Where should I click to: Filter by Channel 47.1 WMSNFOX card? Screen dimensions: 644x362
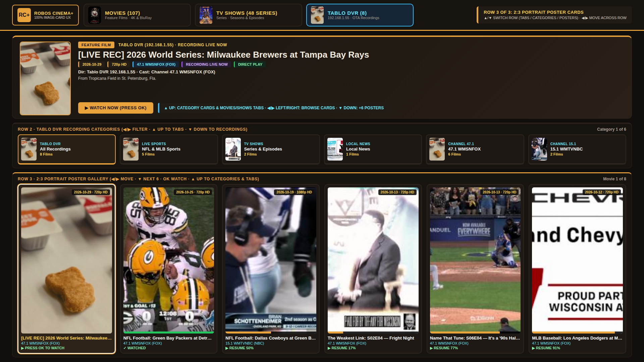[475, 149]
